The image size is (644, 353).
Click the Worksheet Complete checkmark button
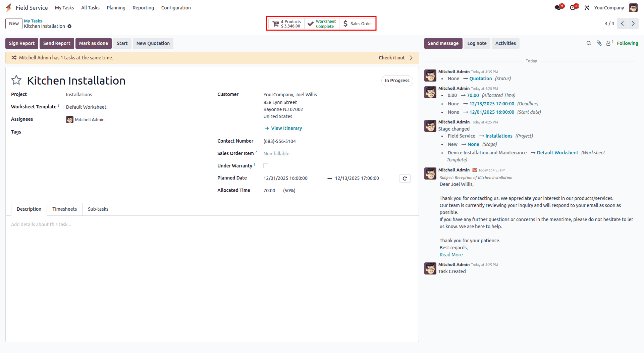pos(321,23)
